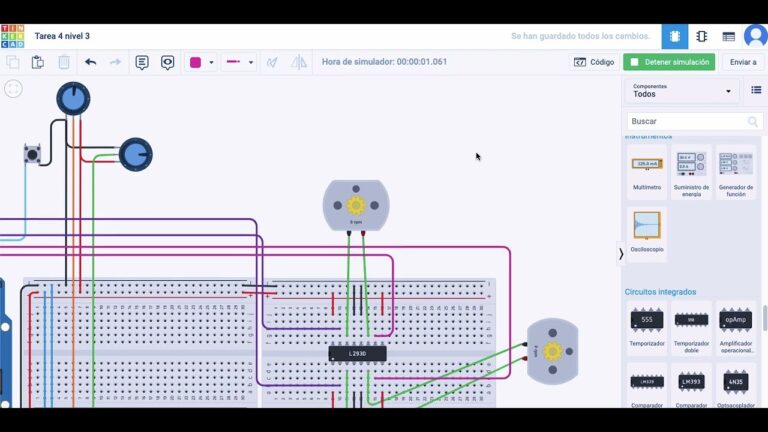This screenshot has height=432, width=768.
Task: Select the Amplificador operacional component
Action: (736, 326)
